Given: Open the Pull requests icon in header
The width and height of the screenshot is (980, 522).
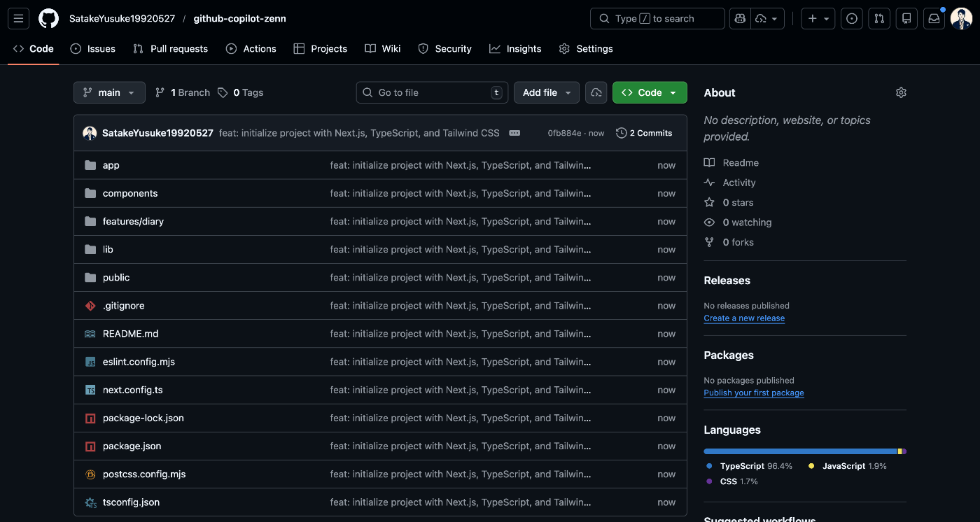Looking at the screenshot, I should click(x=879, y=19).
